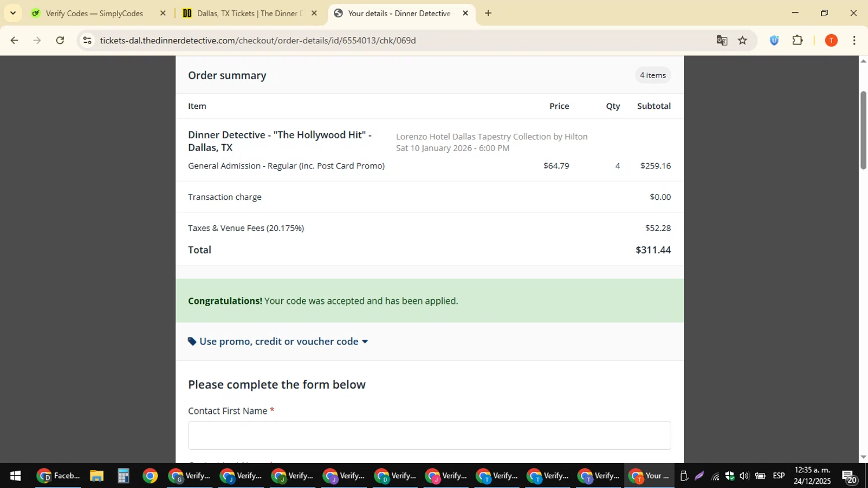Click the Contact First Name field

[x=429, y=435]
